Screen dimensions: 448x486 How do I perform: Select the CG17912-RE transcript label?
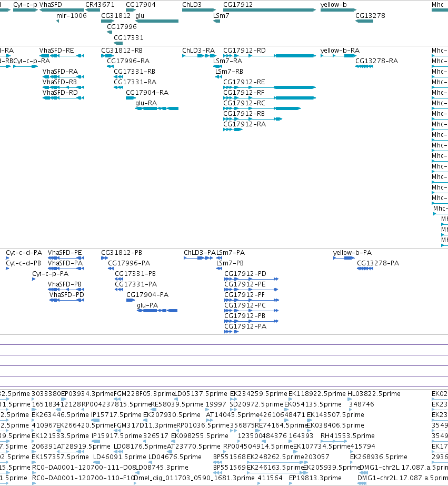(x=244, y=82)
